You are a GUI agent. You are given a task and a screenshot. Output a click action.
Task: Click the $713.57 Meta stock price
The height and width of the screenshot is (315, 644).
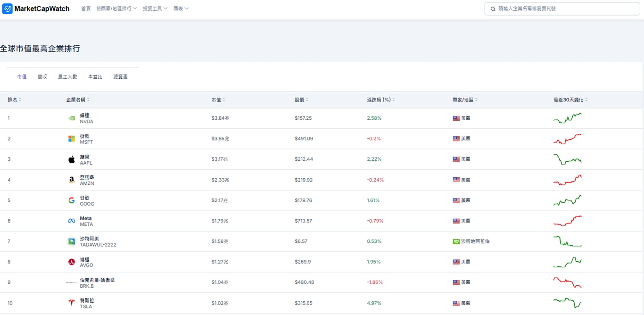pyautogui.click(x=303, y=221)
